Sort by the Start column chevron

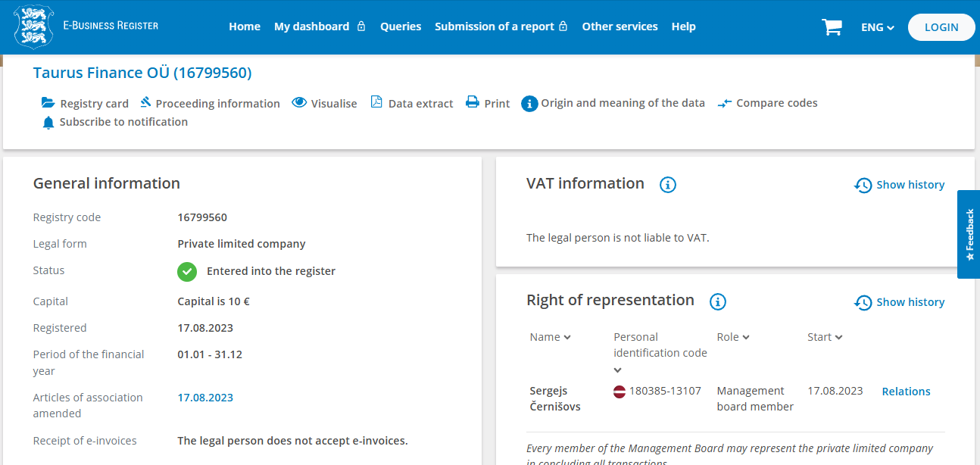838,338
